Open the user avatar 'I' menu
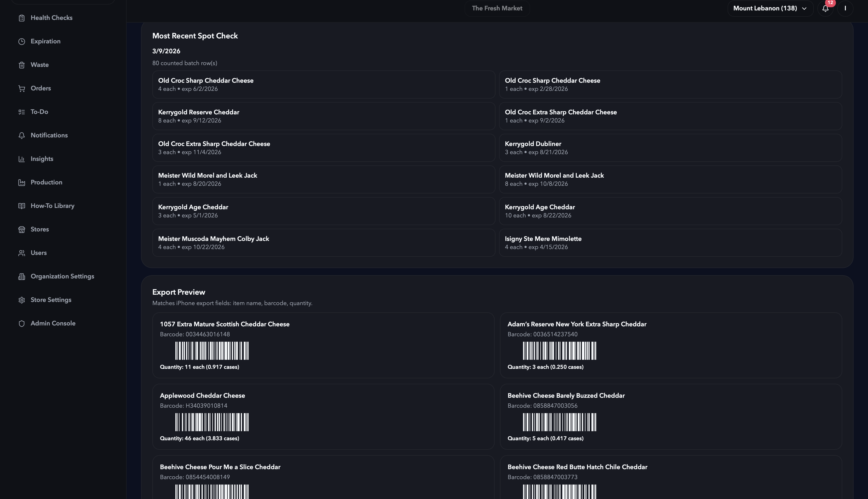This screenshot has width=868, height=499. point(845,8)
